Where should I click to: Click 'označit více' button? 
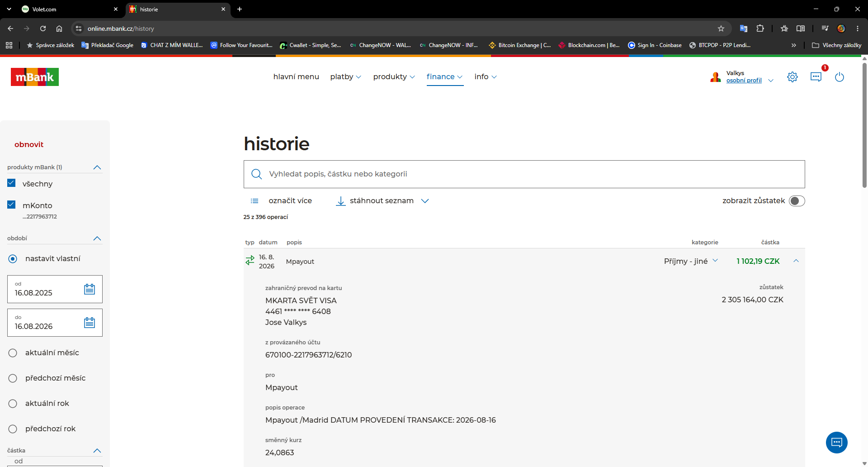(281, 201)
